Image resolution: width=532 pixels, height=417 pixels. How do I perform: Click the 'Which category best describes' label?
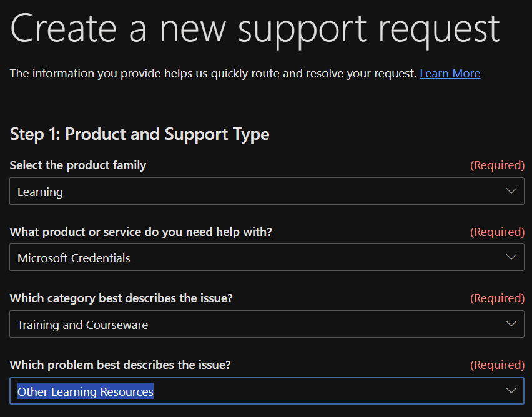[x=121, y=298]
